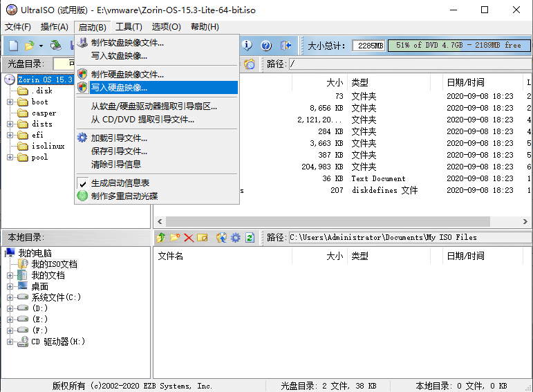Image resolution: width=533 pixels, height=392 pixels.
Task: Select the .disk folder in ISO tree
Action: [41, 91]
